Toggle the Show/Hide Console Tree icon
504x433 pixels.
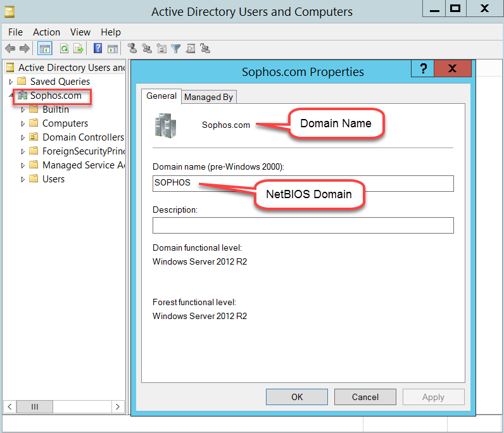[45, 49]
